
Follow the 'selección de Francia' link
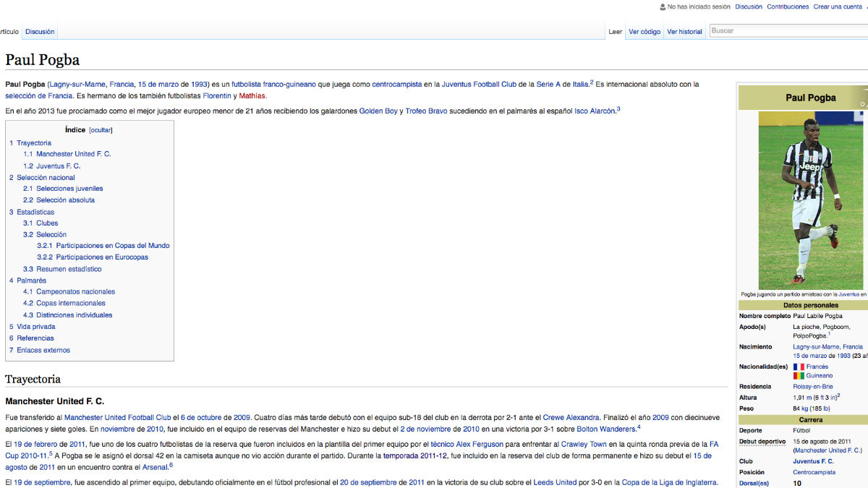(38, 96)
